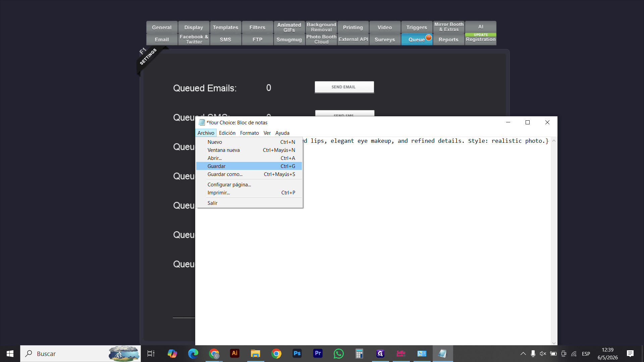This screenshot has width=644, height=362.
Task: Open the Triggers settings tab
Action: pyautogui.click(x=417, y=27)
